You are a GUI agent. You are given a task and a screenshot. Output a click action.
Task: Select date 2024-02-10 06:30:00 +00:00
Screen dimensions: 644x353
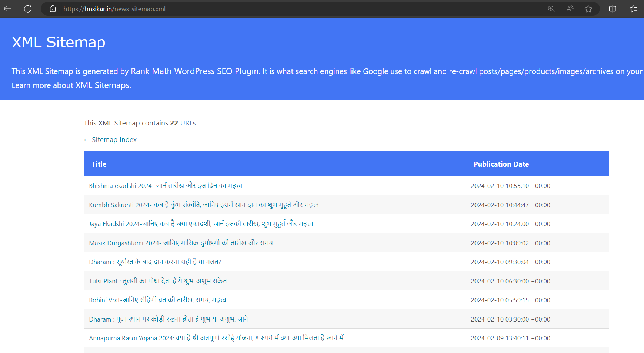coord(510,281)
